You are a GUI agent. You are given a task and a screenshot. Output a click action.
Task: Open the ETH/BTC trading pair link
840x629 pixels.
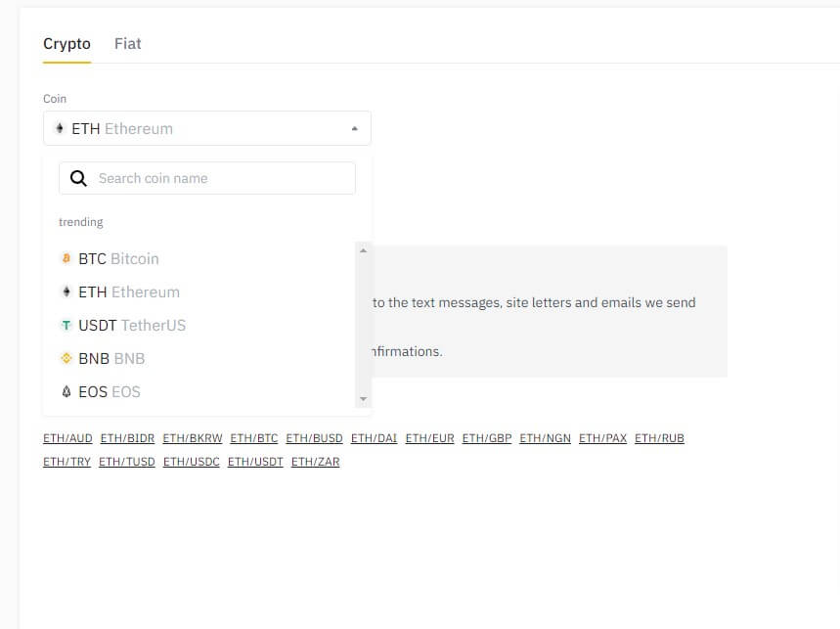254,438
